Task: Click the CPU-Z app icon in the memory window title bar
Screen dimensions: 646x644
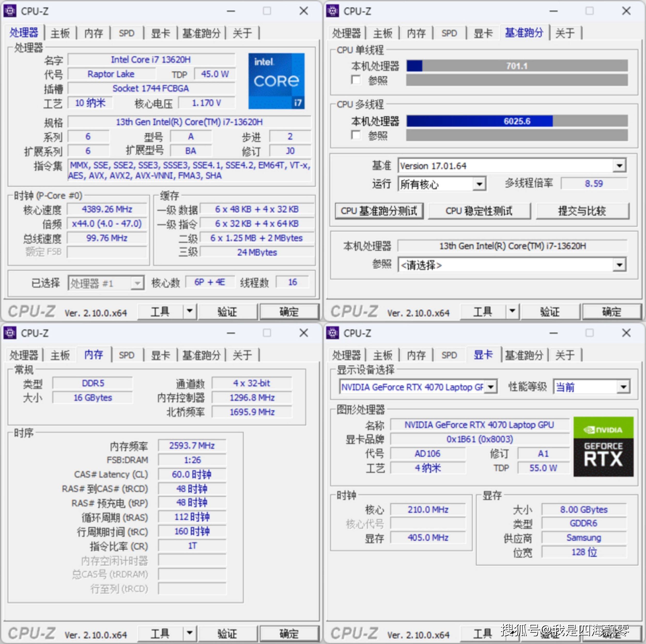Action: point(10,333)
